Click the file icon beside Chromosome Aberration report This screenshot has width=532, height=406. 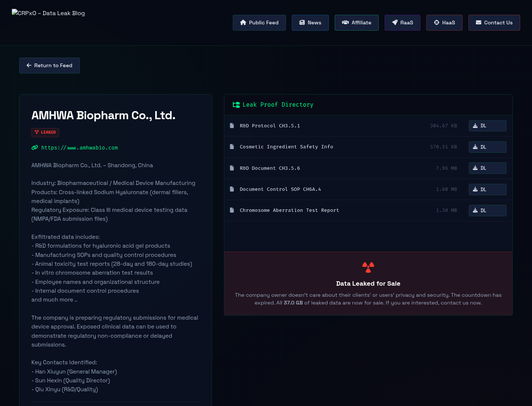[232, 210]
